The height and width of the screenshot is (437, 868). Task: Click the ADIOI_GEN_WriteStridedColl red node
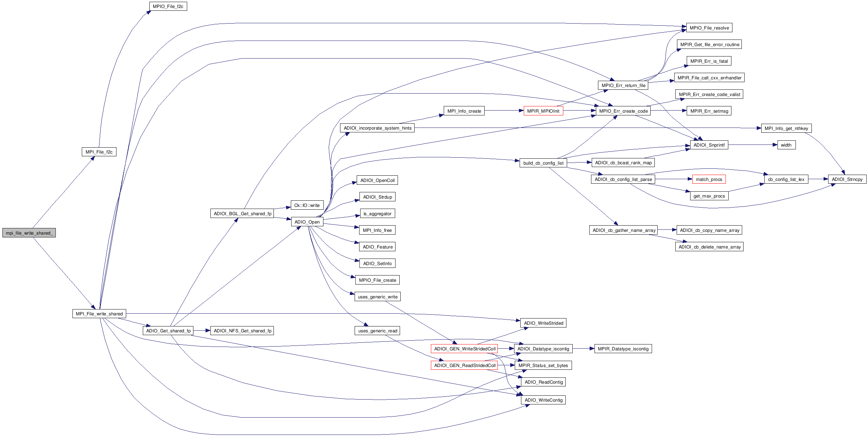[465, 349]
